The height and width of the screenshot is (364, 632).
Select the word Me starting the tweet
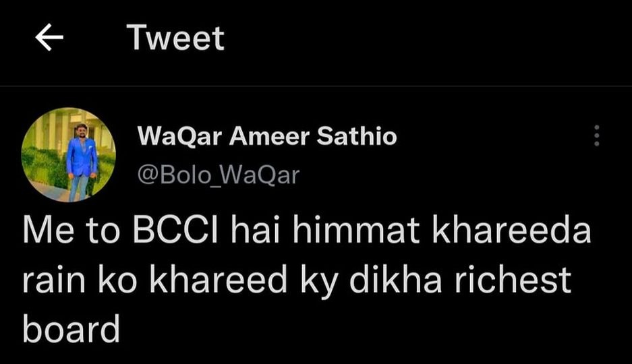pyautogui.click(x=49, y=231)
